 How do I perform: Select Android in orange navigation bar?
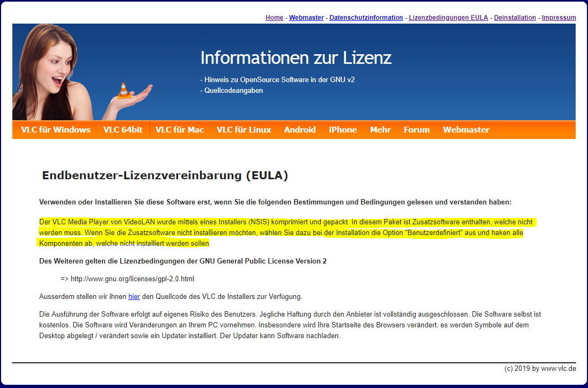point(299,130)
